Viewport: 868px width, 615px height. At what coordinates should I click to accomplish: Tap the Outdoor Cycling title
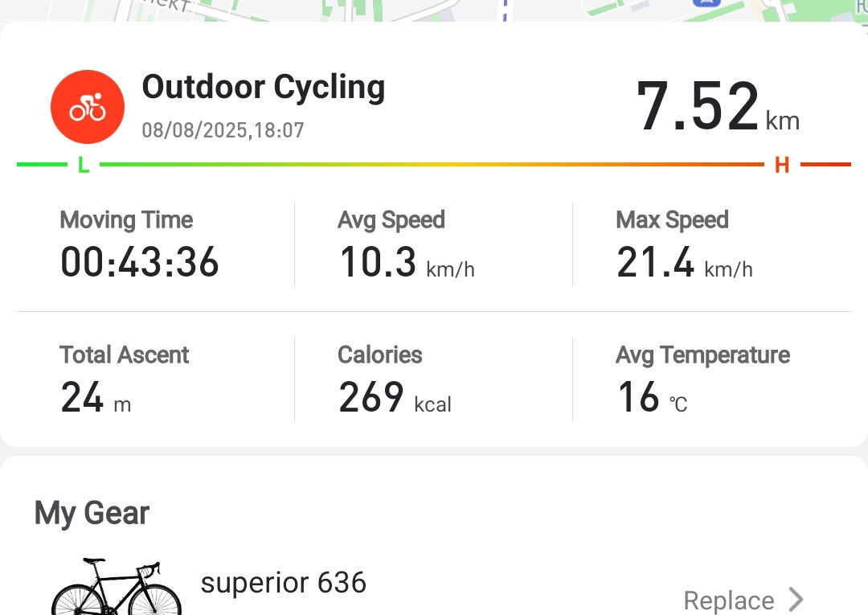click(264, 88)
